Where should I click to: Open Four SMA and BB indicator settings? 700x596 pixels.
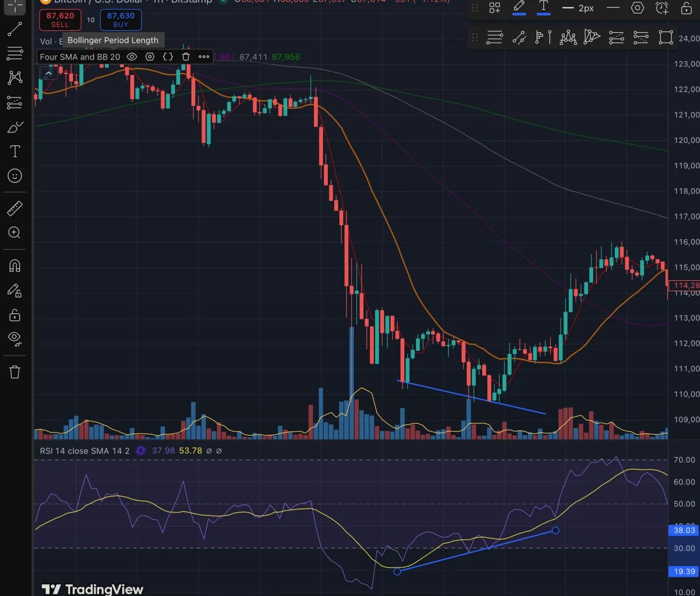click(x=150, y=57)
